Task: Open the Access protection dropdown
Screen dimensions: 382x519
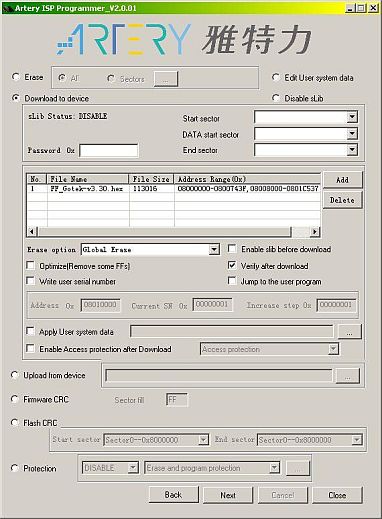Action: tap(333, 349)
